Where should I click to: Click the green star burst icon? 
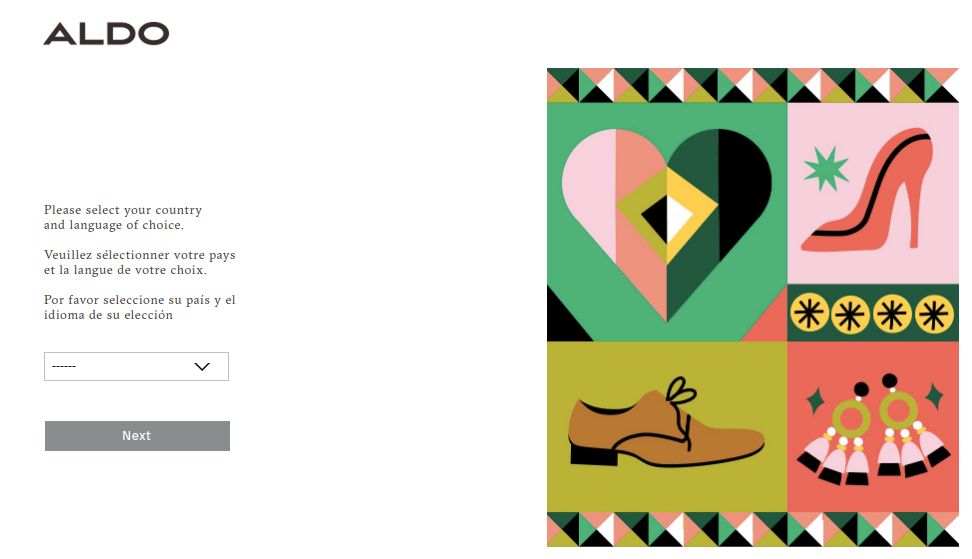point(826,169)
